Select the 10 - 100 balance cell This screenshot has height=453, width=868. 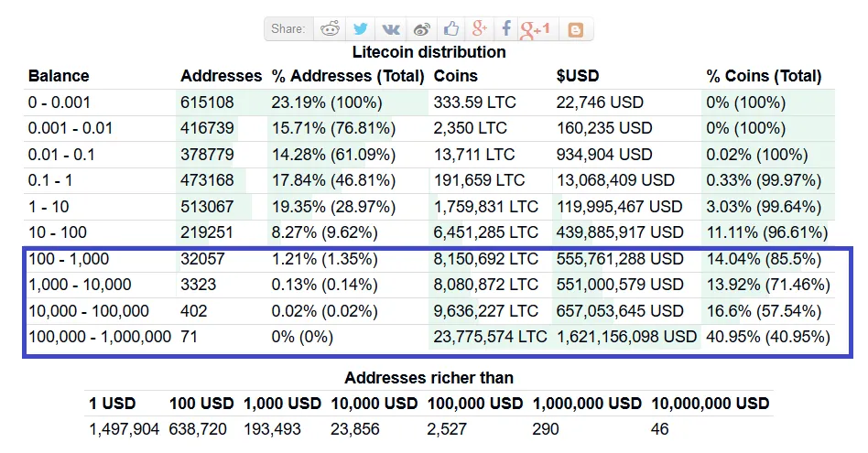(x=58, y=232)
